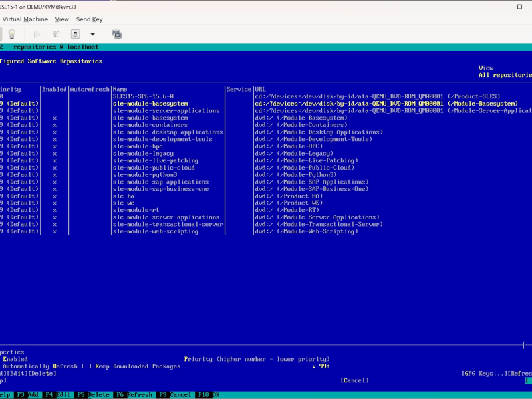Open the shutdown options dropdown arrow
Image resolution: width=532 pixels, height=399 pixels.
(92, 35)
